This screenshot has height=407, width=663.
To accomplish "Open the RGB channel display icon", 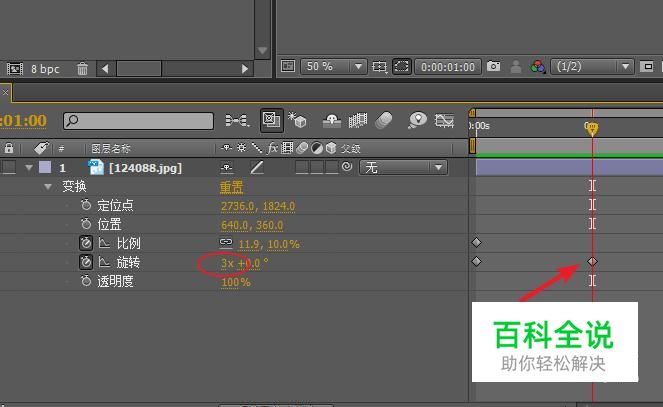I will pos(537,66).
